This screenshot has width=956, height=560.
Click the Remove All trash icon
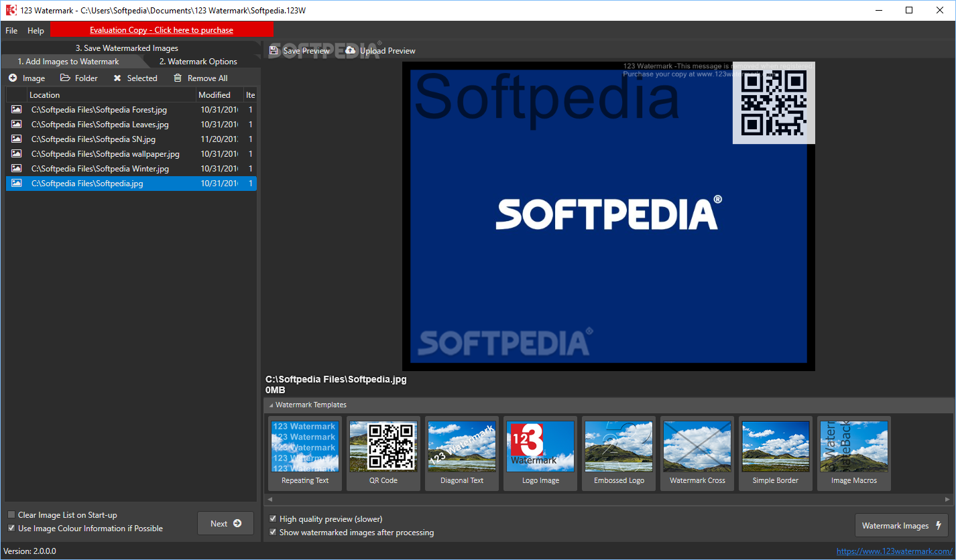click(x=178, y=78)
